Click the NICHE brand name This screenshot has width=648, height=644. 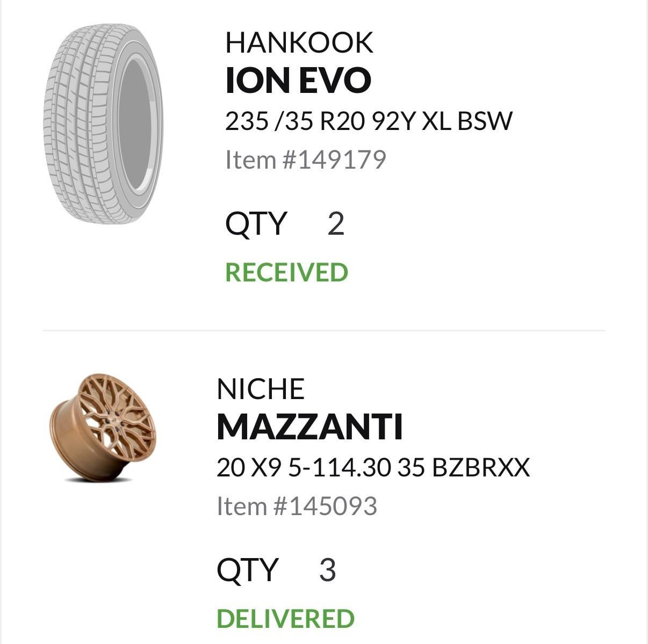(x=261, y=389)
